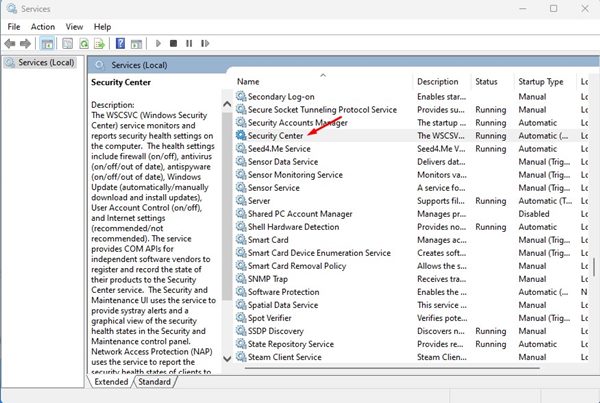This screenshot has height=403, width=600.
Task: Click Running status of Security Center
Action: [491, 135]
